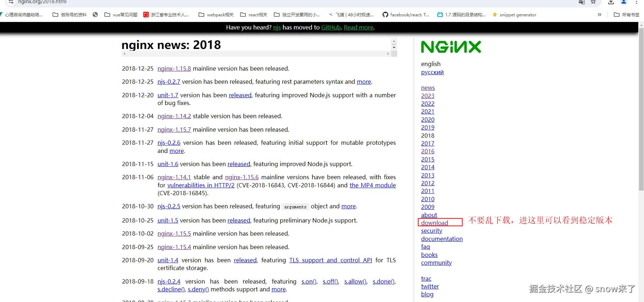Open the twitter sidebar link
The height and width of the screenshot is (302, 644).
[x=430, y=286]
